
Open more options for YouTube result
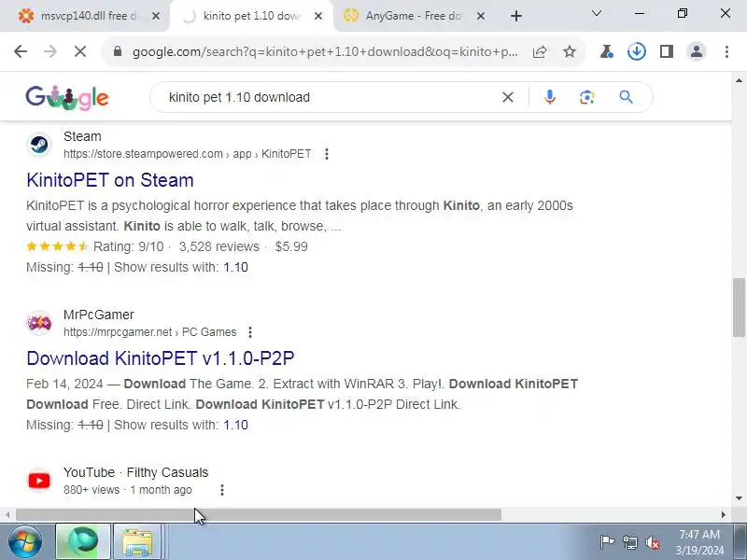point(222,489)
